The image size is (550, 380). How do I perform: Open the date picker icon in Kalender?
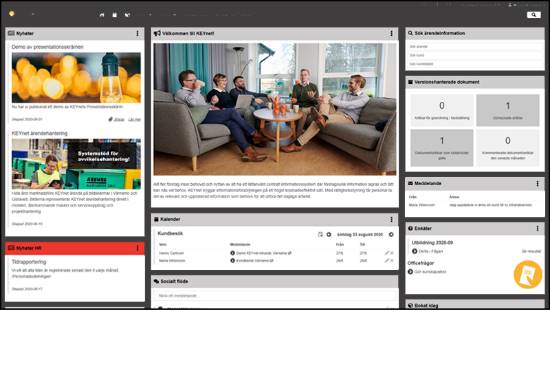pos(320,234)
